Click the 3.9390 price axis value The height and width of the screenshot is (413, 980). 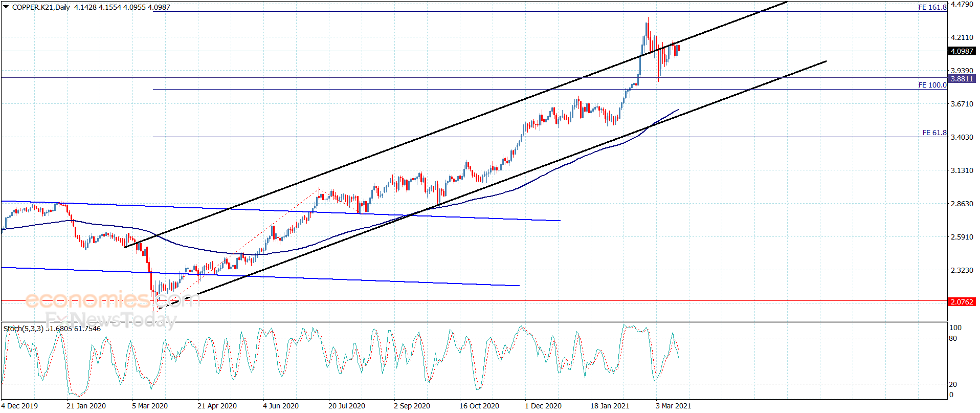pos(962,71)
